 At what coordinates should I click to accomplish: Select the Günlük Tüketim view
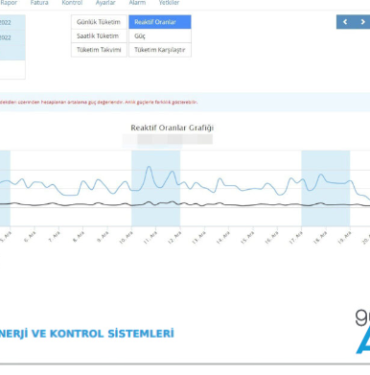pos(99,22)
